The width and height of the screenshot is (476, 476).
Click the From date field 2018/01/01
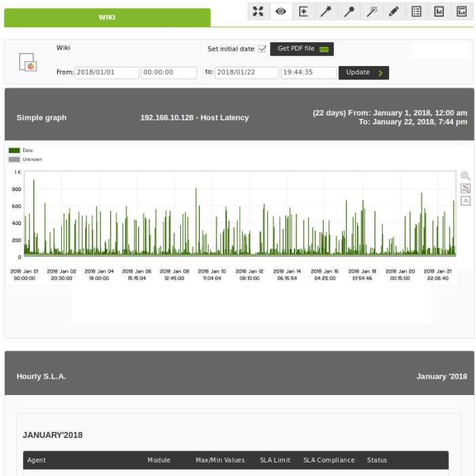point(107,73)
